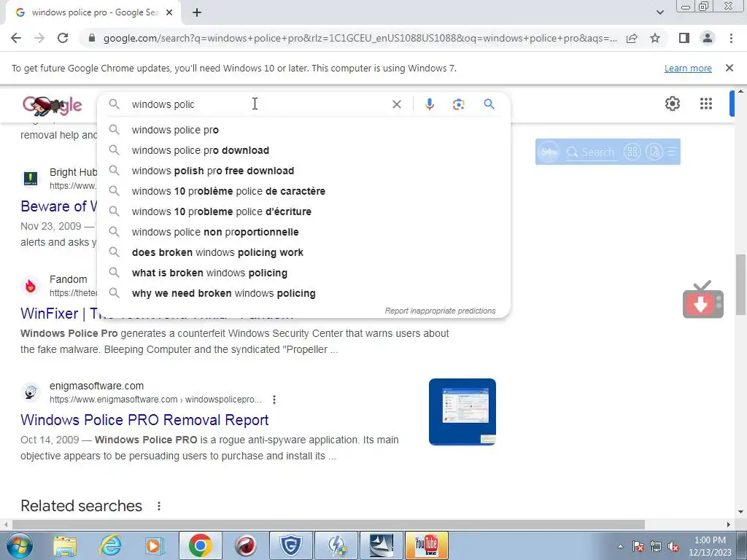Screen dimensions: 747x560
Task: Show hidden tray icons arrow
Action: click(x=620, y=547)
